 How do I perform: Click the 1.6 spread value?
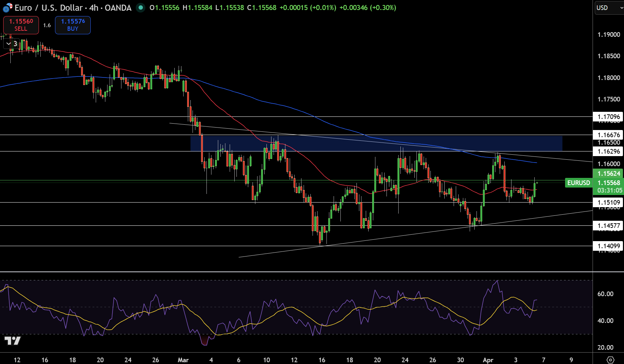point(47,25)
